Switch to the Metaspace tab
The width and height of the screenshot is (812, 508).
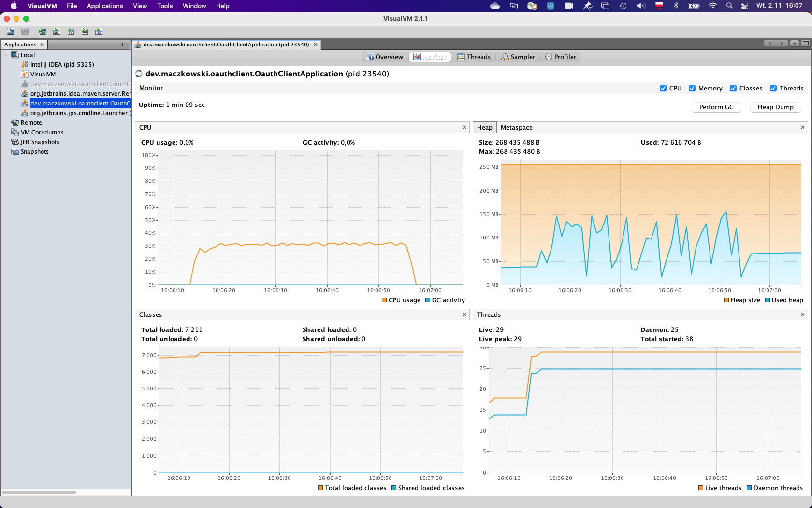(516, 128)
